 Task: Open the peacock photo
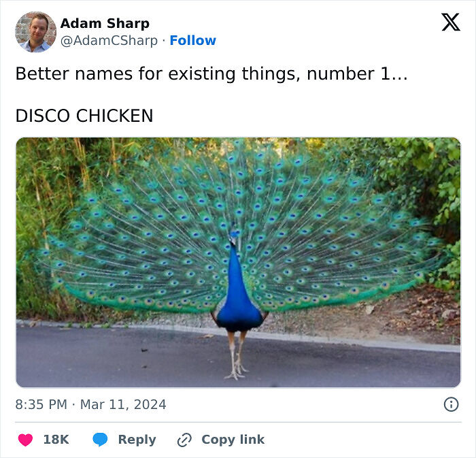(238, 263)
